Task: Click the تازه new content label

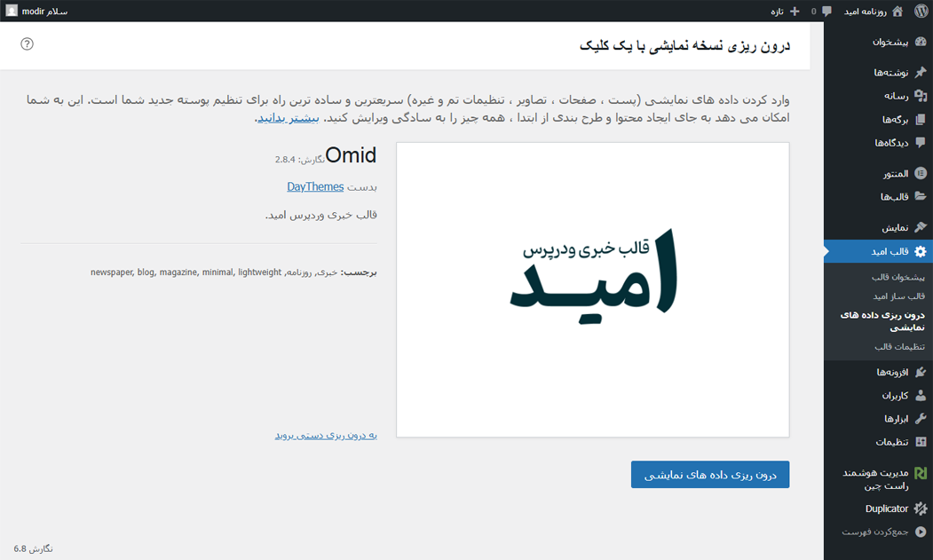Action: [x=777, y=12]
